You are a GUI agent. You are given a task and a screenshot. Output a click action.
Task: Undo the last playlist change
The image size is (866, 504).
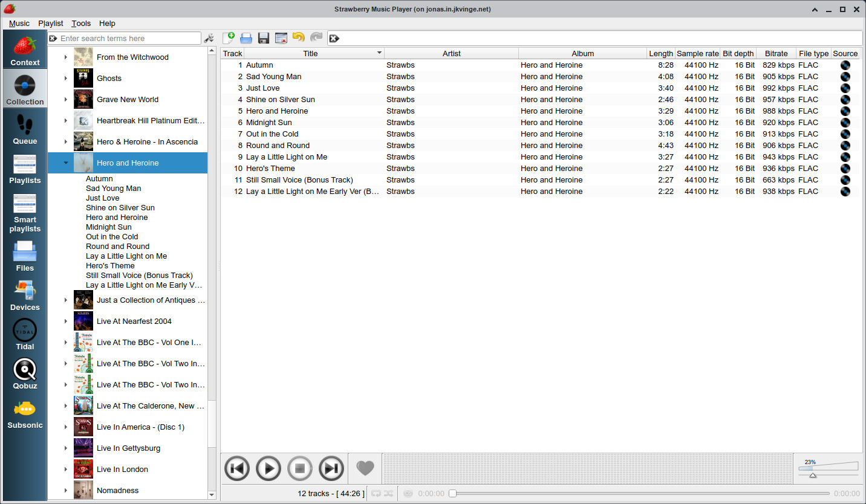click(x=298, y=37)
